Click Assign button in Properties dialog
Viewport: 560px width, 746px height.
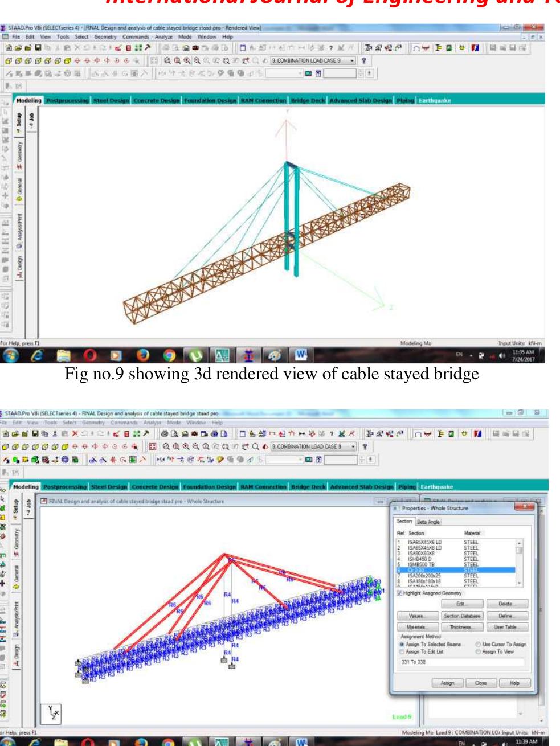pyautogui.click(x=447, y=683)
